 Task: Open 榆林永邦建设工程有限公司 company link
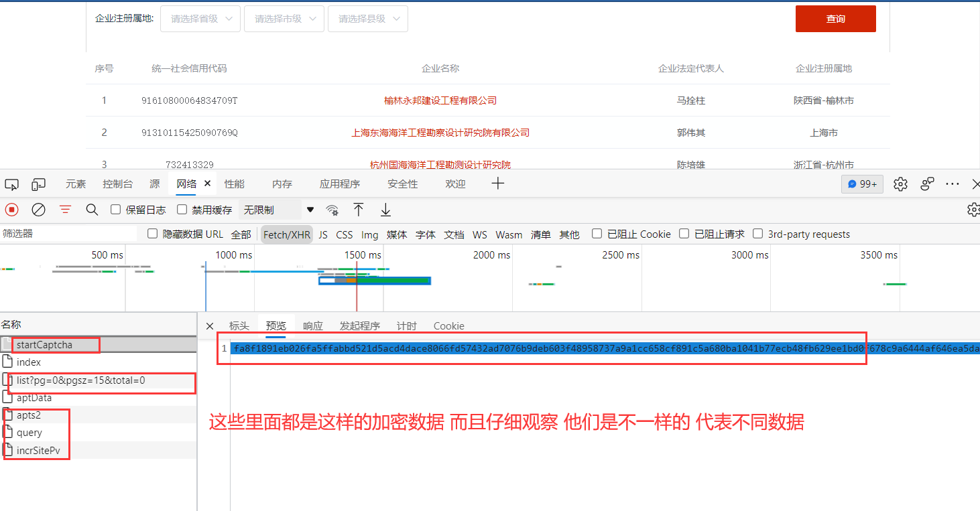[x=440, y=100]
